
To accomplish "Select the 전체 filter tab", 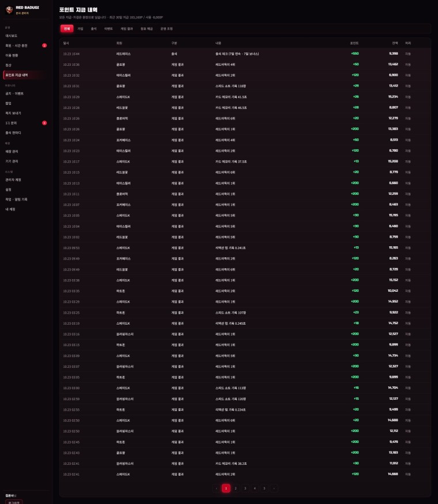I will 67,29.
